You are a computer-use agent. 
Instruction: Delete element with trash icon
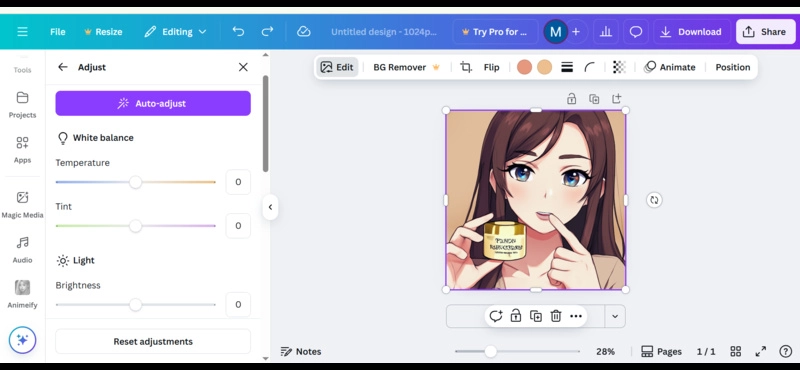pyautogui.click(x=556, y=316)
